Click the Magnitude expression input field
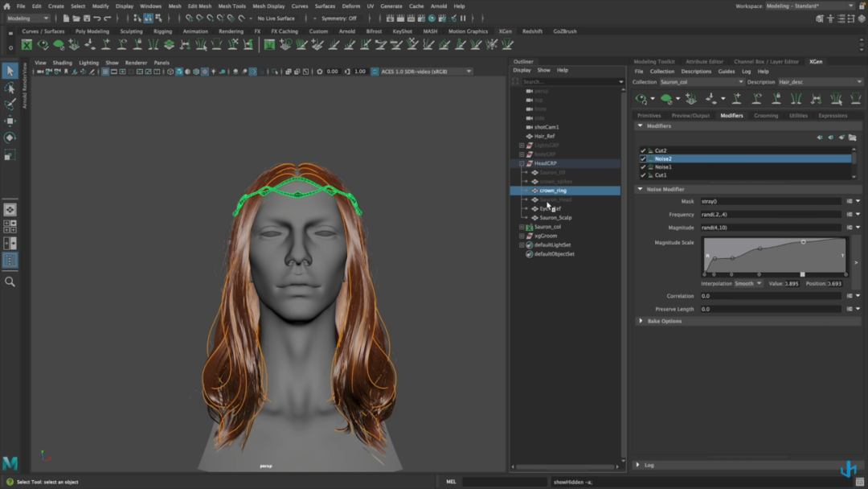The height and width of the screenshot is (489, 868). pyautogui.click(x=770, y=228)
